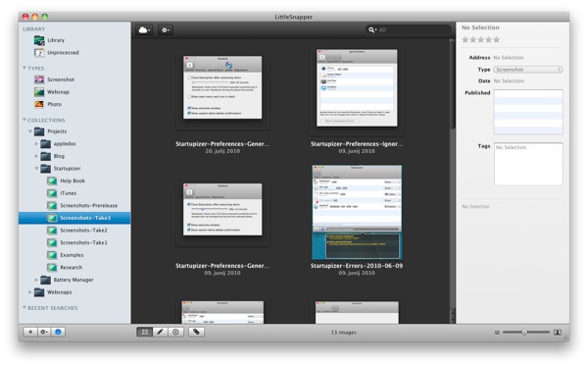Open the sidebar gear menu
The height and width of the screenshot is (367, 588).
[44, 332]
